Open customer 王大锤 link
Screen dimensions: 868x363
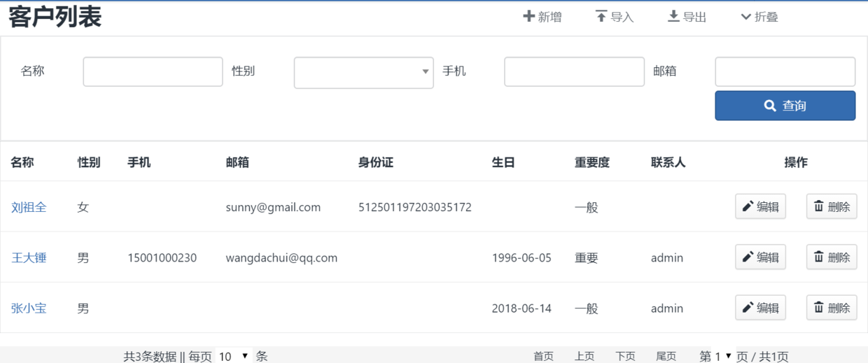click(x=29, y=257)
